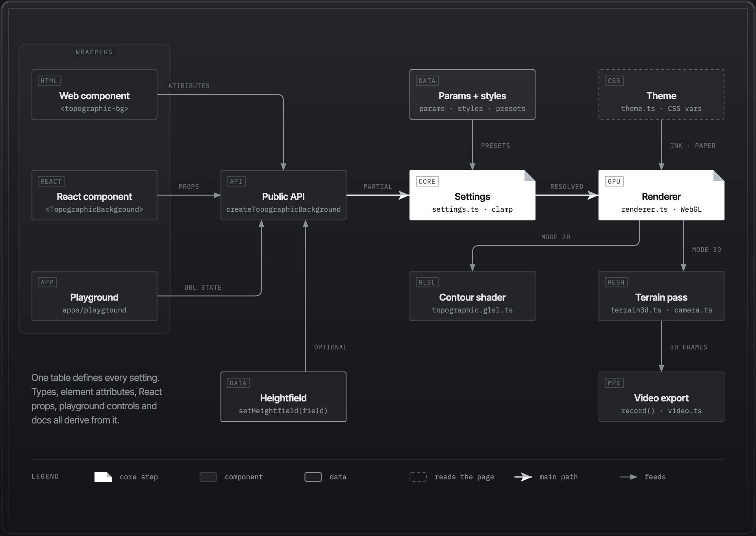Screen dimensions: 756x536
Task: Click the core step legend icon
Action: click(103, 477)
